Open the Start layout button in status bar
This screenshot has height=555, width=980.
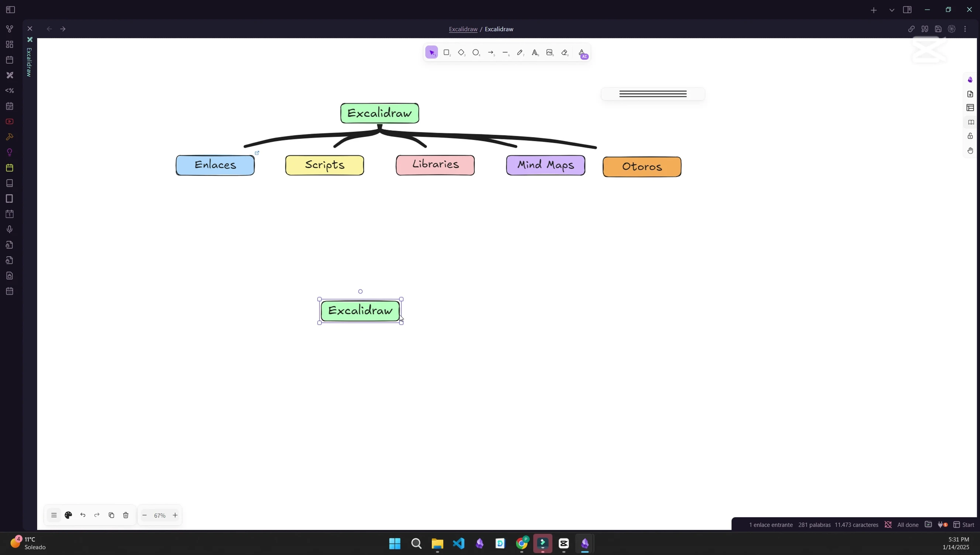(964, 525)
